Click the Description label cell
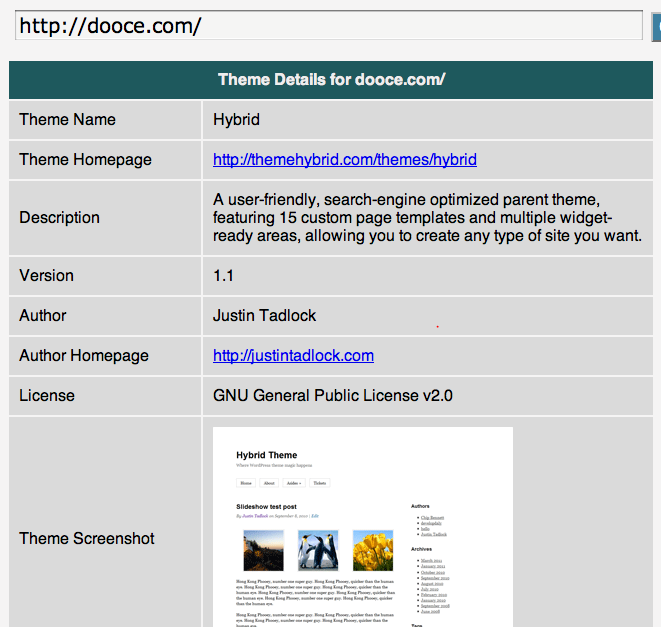The height and width of the screenshot is (627, 661). (x=105, y=218)
